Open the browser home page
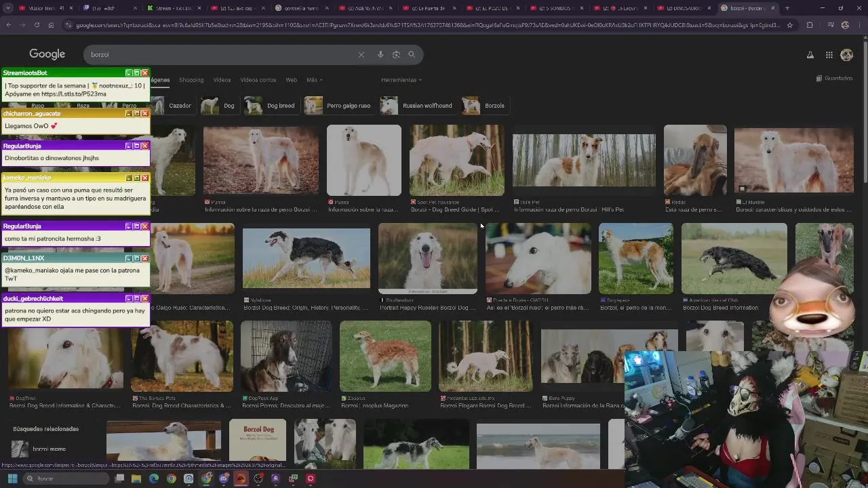The image size is (868, 488). click(51, 25)
